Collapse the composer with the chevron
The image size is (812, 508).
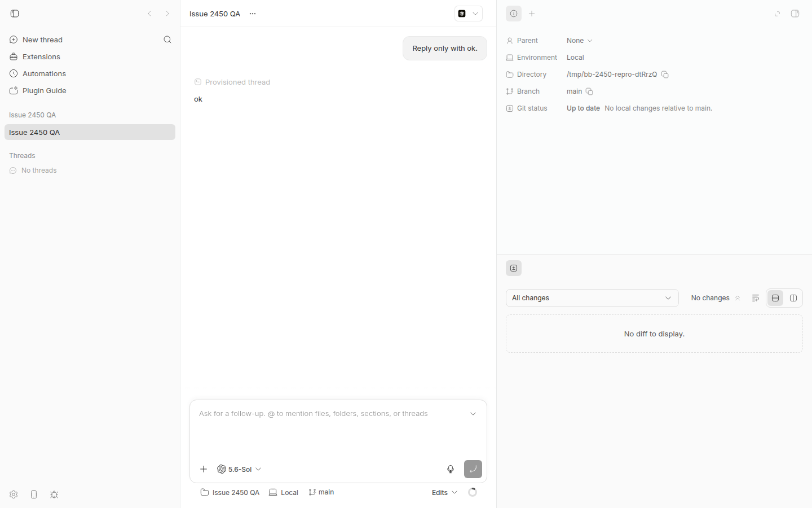click(473, 414)
